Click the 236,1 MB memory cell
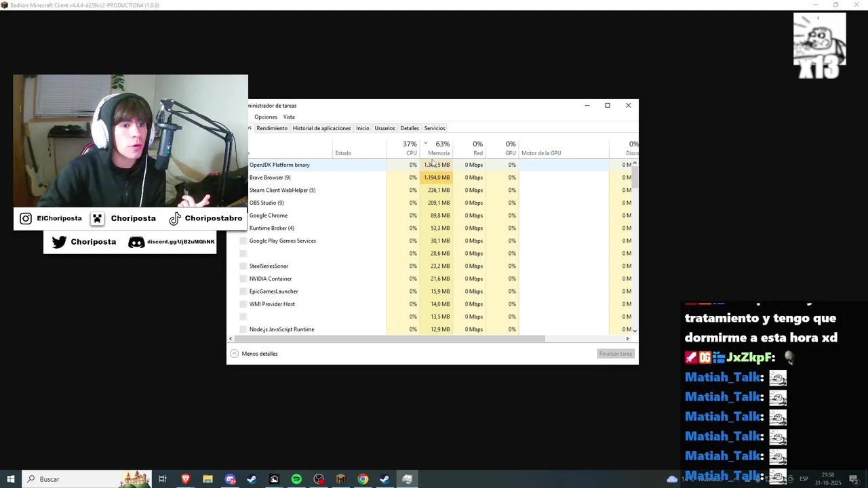The image size is (868, 488). 437,190
